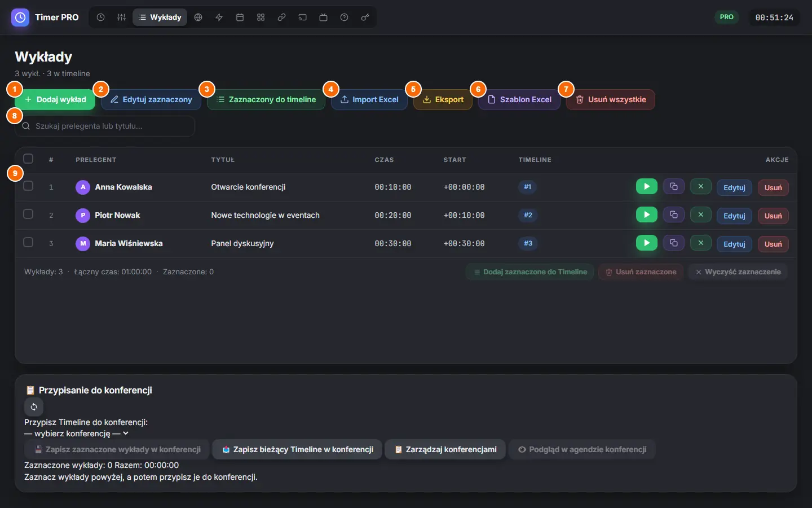Click green X icon in Anna Kowalska row
Viewport: 812px width, 508px height.
click(701, 186)
